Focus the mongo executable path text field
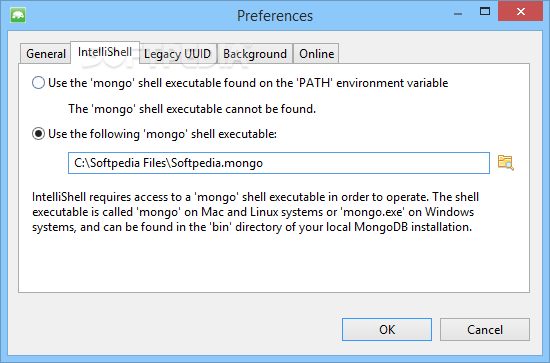This screenshot has width=550, height=363. pyautogui.click(x=279, y=163)
